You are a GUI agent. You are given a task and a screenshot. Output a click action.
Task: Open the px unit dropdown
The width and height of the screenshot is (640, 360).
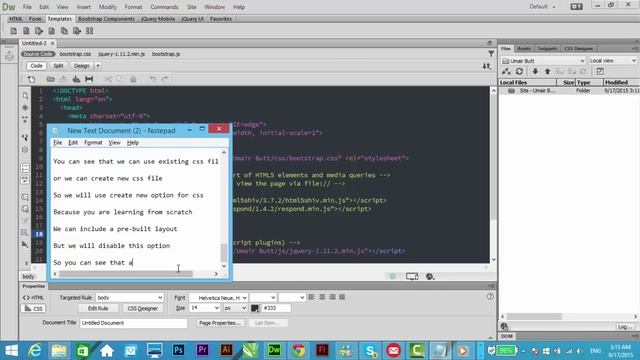236,308
